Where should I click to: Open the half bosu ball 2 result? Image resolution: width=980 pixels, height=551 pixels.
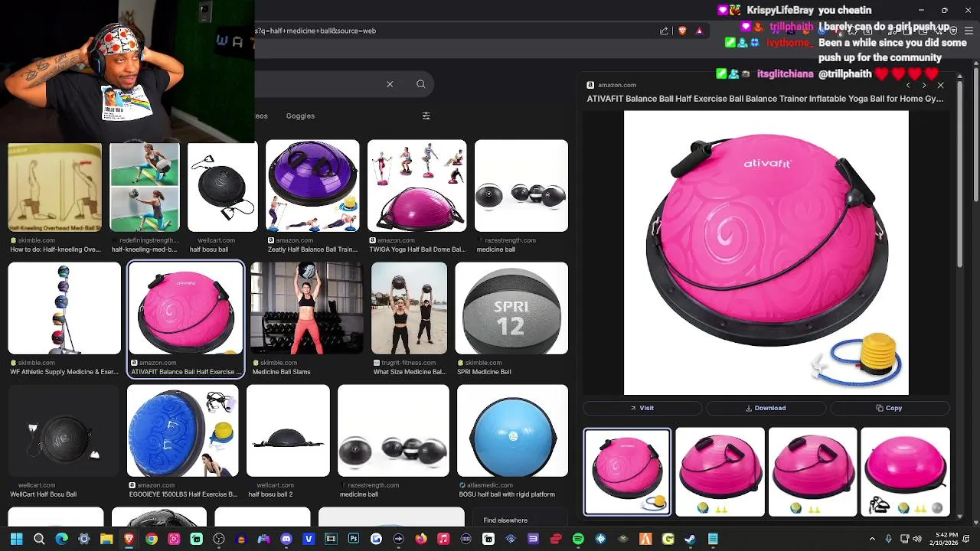pos(288,431)
